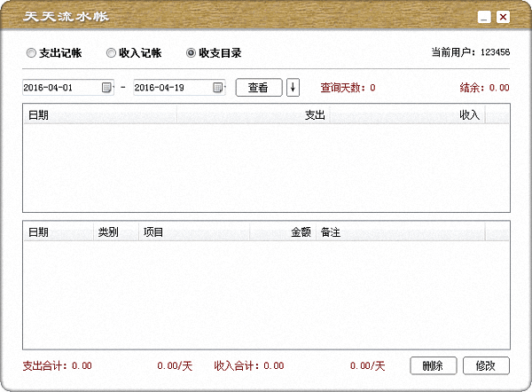532x392 pixels.
Task: Click the 修改 button
Action: click(485, 365)
